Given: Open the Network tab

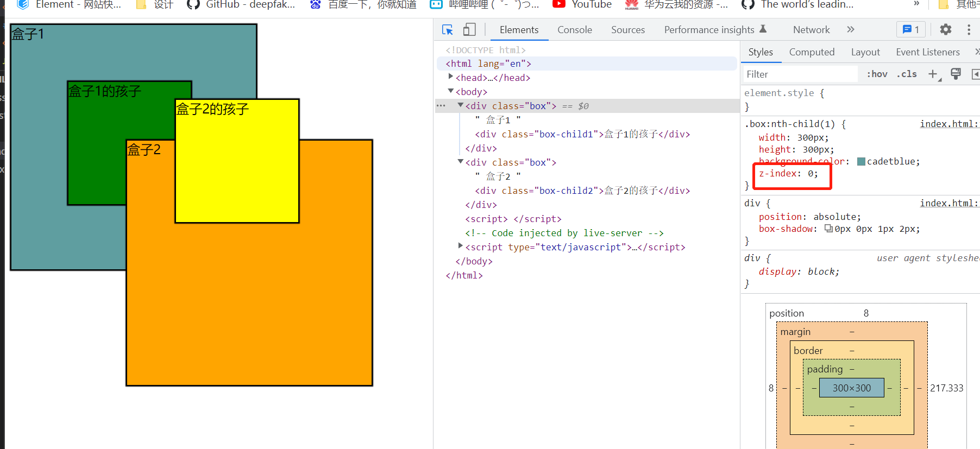Looking at the screenshot, I should (812, 30).
